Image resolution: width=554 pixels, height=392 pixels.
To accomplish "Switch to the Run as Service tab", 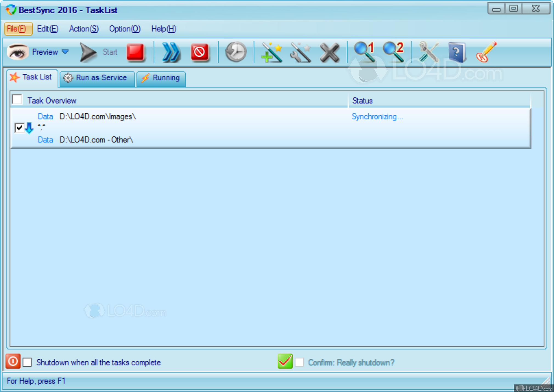I will (x=97, y=78).
